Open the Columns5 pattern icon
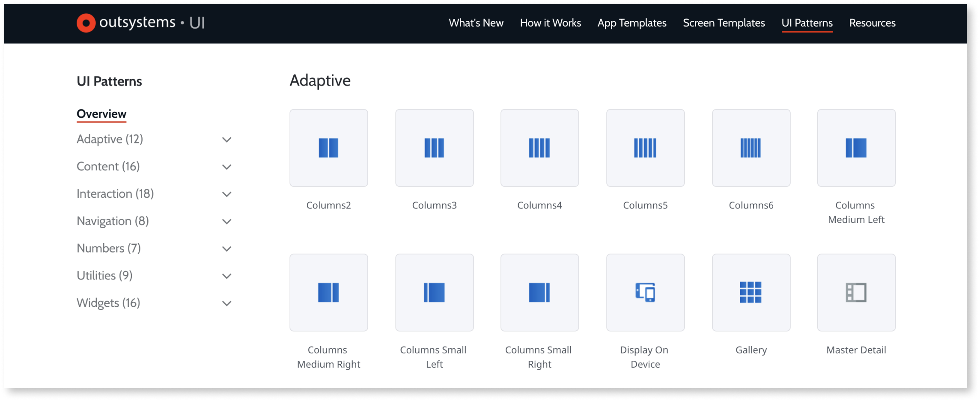The width and height of the screenshot is (980, 401). (645, 147)
